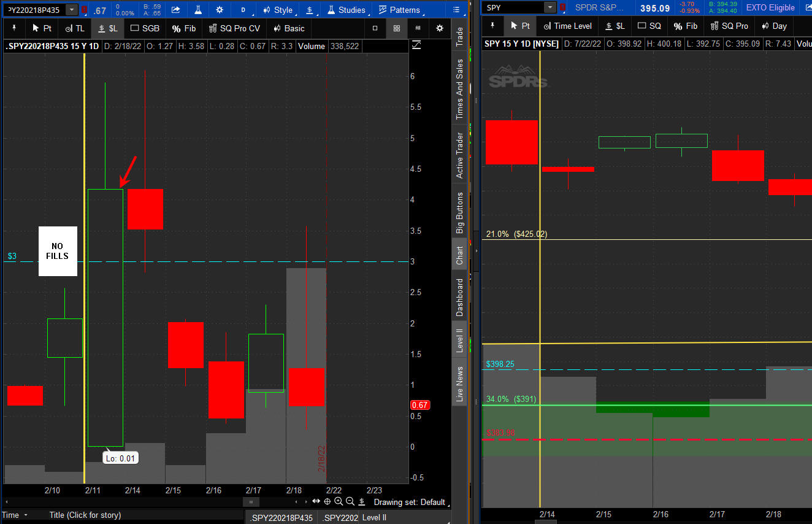812x524 pixels.
Task: Click the horizontal expand arrows icon
Action: (316, 501)
